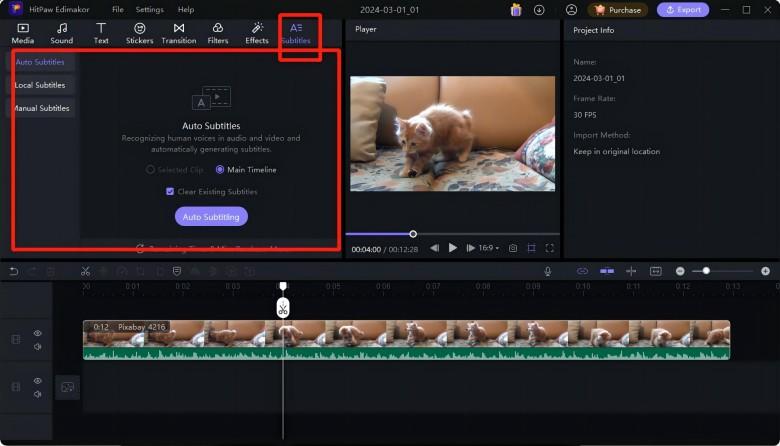Zoom out the timeline with minus button
Screen dimensions: 780x446
tap(680, 271)
